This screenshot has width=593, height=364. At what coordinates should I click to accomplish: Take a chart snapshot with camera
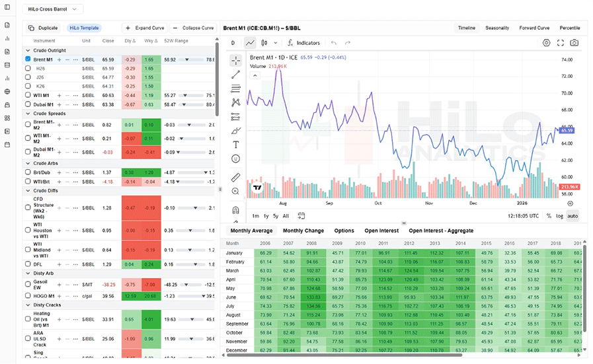[x=574, y=43]
